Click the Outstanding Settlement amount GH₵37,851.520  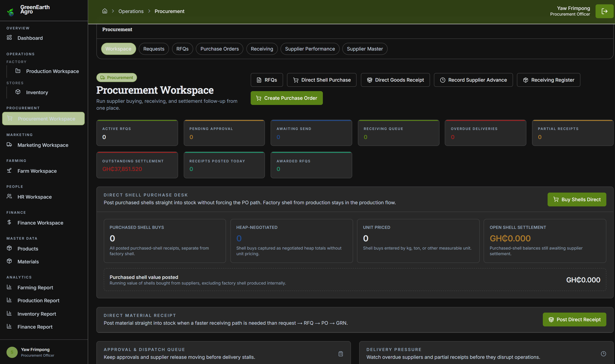(122, 169)
